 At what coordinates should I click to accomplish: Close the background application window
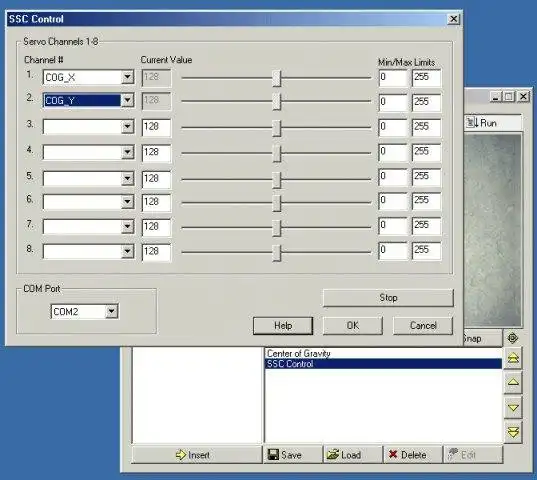click(x=523, y=97)
